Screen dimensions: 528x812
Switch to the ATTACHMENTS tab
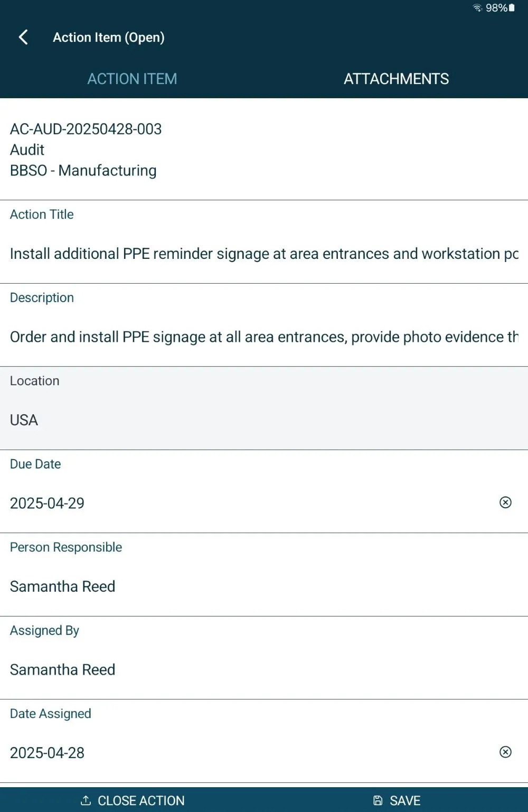pos(396,79)
